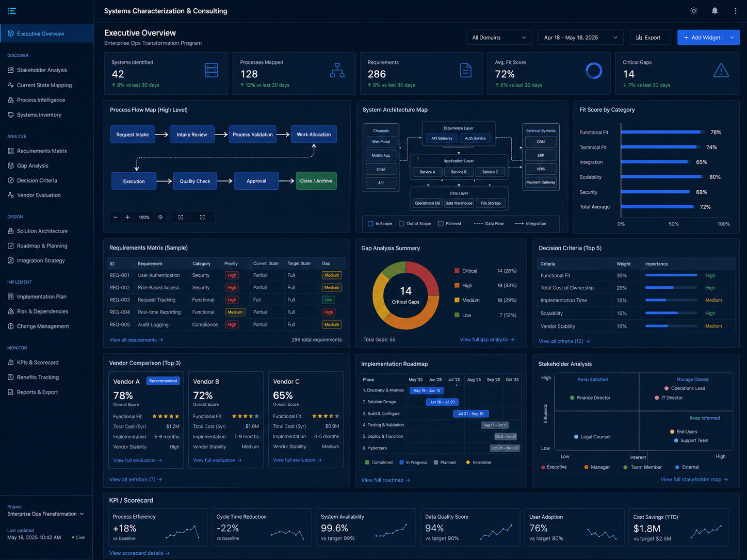The height and width of the screenshot is (560, 747).
Task: Expand the Add Widget arrow dropdown
Action: [733, 38]
